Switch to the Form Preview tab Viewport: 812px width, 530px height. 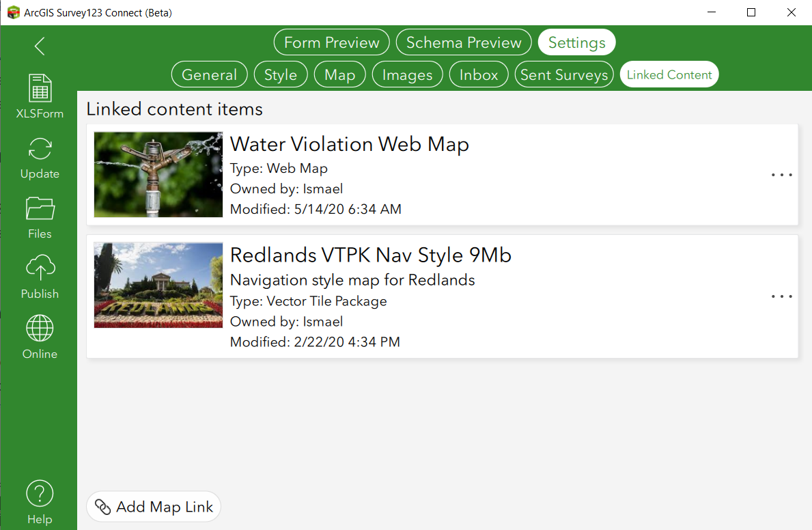pos(331,42)
